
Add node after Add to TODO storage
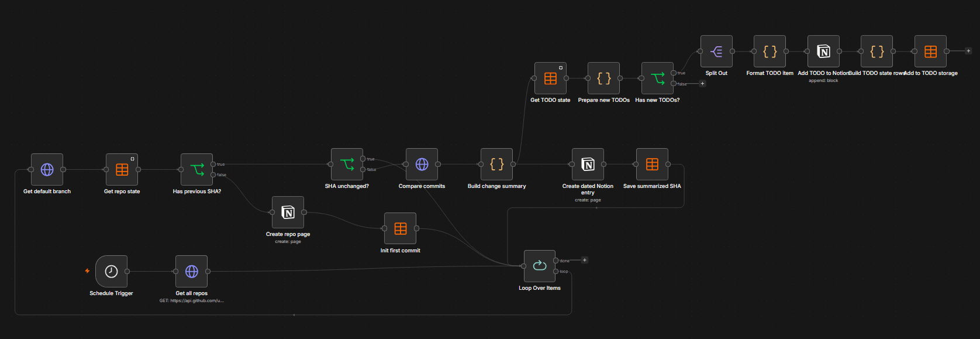pos(968,51)
